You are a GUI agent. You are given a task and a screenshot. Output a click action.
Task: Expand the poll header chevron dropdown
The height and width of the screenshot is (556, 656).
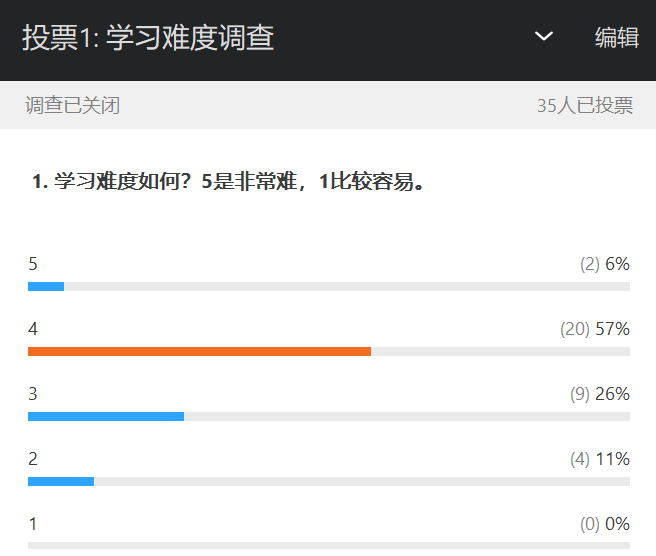pyautogui.click(x=544, y=37)
